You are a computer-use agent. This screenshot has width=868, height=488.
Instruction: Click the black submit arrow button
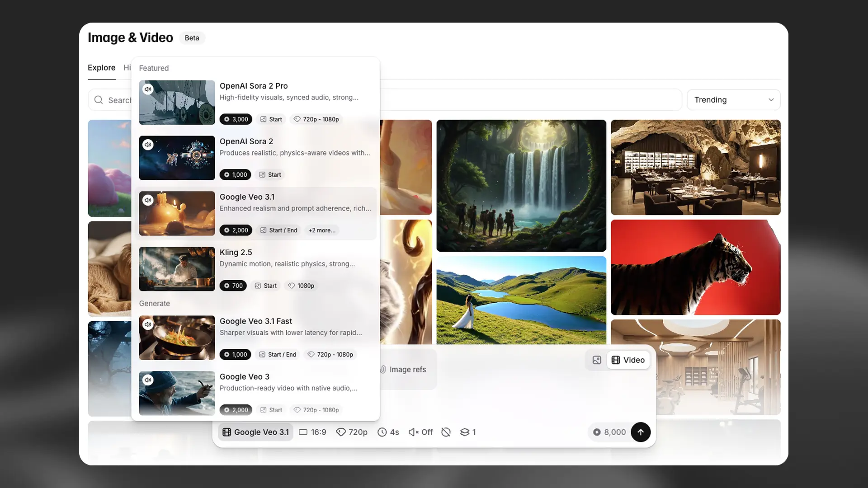[640, 432]
